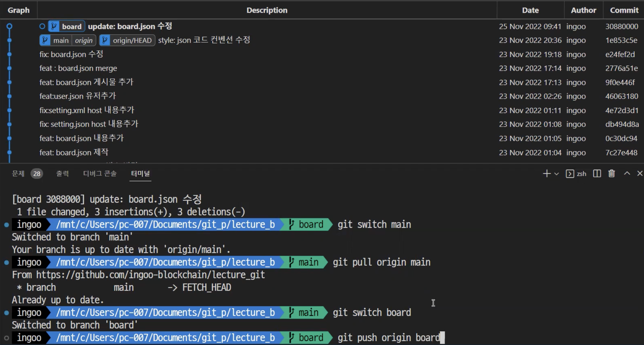Click new terminal plus icon
The image size is (644, 345).
[546, 174]
